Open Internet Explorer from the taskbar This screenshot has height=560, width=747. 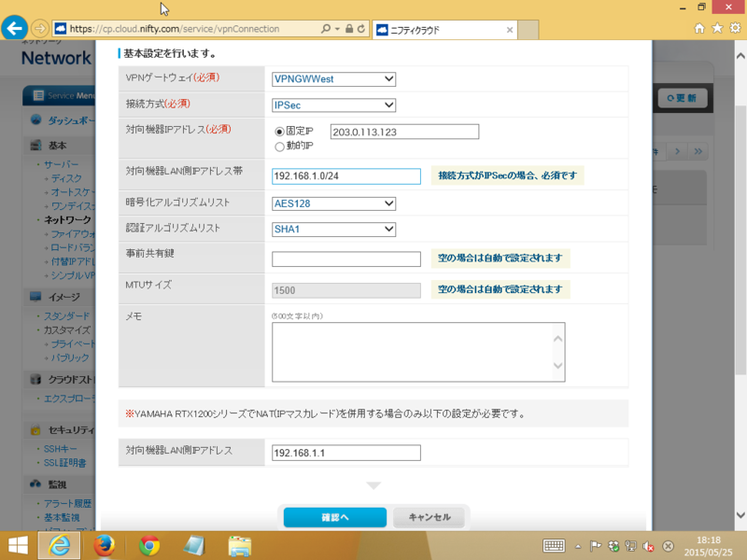coord(58,545)
